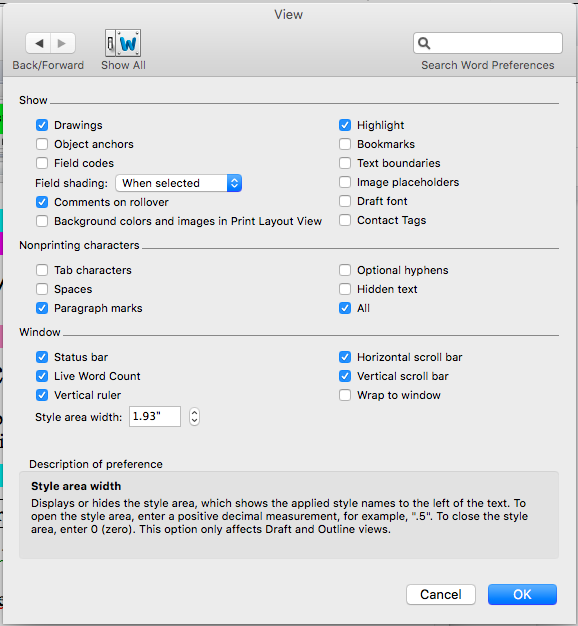Turn on Field codes display

click(42, 163)
